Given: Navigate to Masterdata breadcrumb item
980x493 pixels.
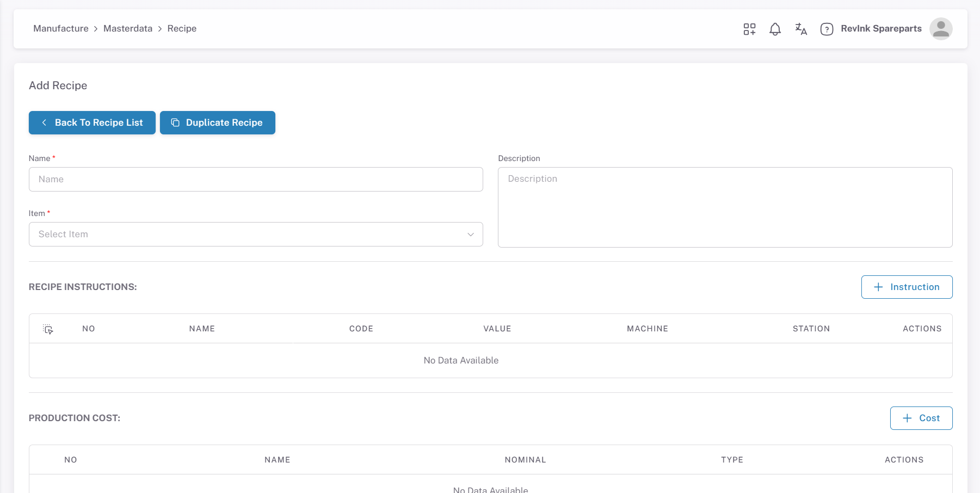Looking at the screenshot, I should point(128,29).
